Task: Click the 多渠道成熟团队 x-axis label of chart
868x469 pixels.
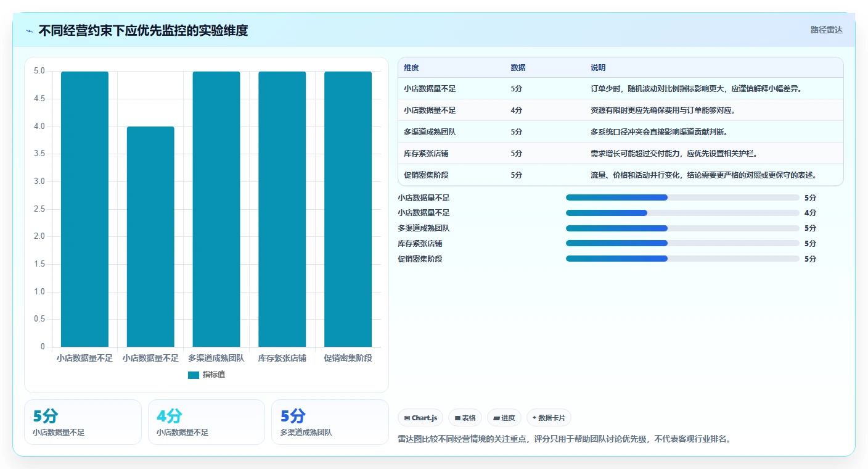Action: pyautogui.click(x=216, y=358)
